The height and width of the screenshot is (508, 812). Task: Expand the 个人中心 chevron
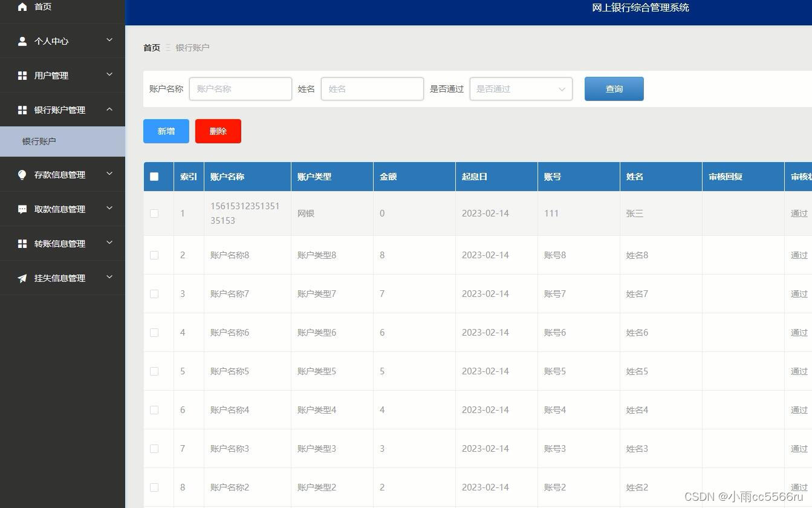(109, 41)
